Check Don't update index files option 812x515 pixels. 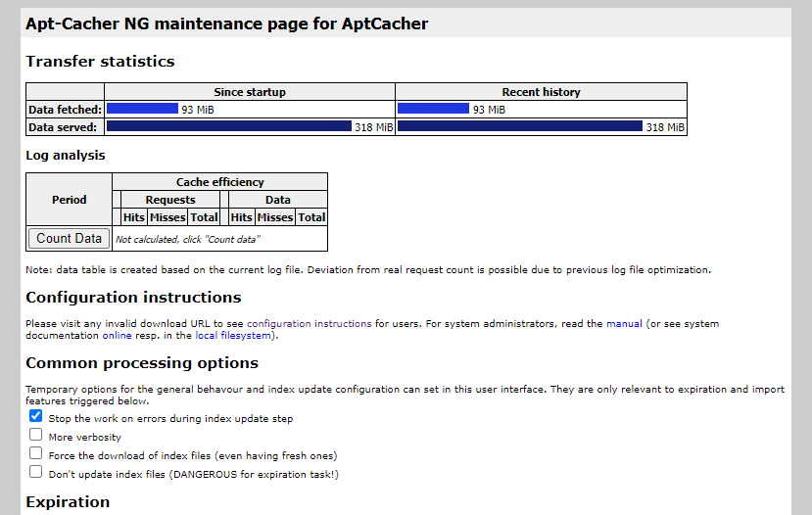(x=35, y=472)
